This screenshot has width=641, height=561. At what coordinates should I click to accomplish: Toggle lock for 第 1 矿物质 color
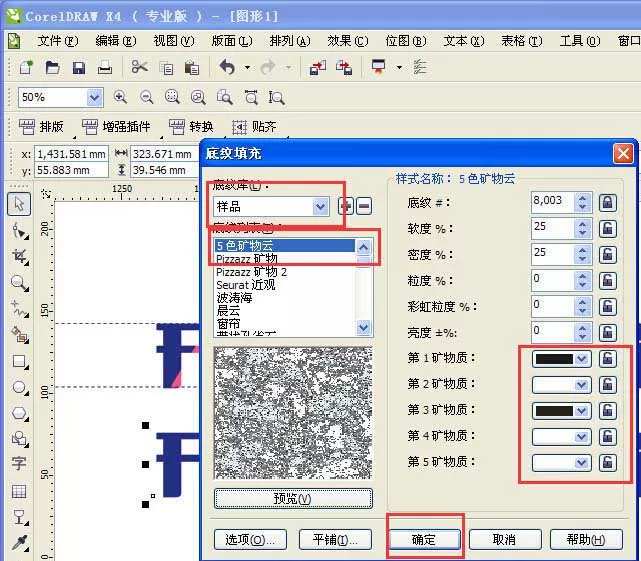coord(607,359)
